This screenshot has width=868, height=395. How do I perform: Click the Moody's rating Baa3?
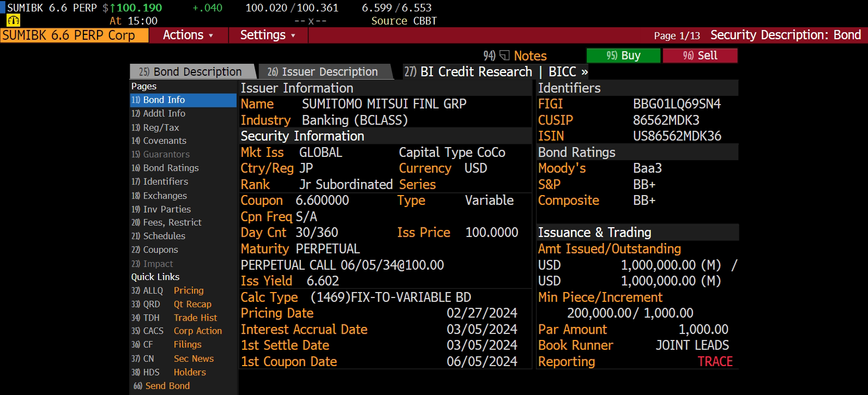click(x=647, y=168)
